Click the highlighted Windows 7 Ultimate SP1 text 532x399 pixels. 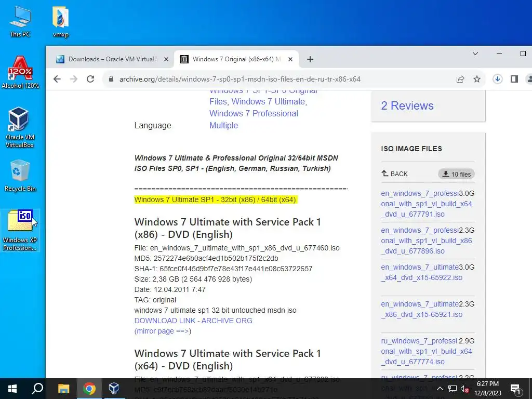pos(215,199)
